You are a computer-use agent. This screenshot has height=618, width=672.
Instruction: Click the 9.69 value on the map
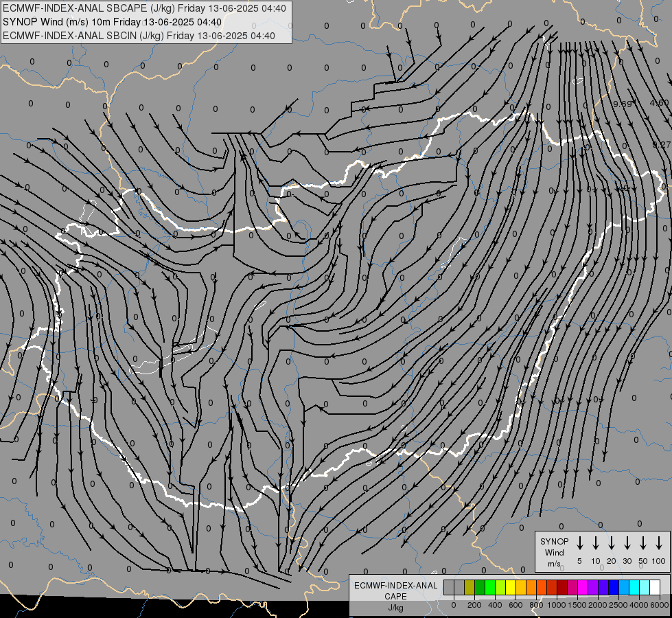[623, 104]
